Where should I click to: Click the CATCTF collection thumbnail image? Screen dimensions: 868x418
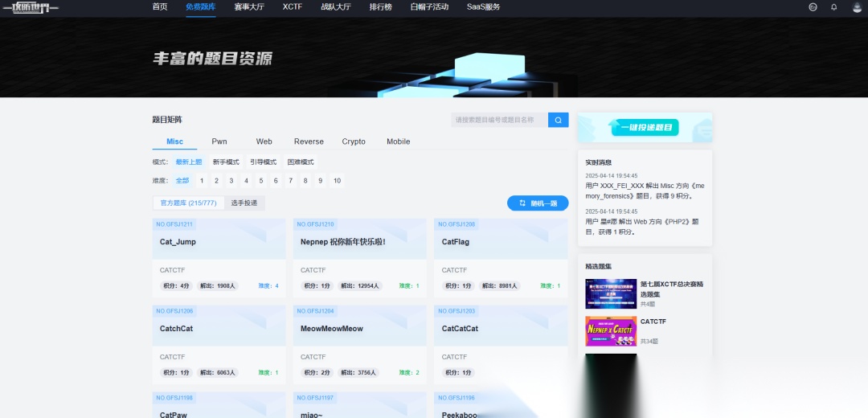coord(611,331)
